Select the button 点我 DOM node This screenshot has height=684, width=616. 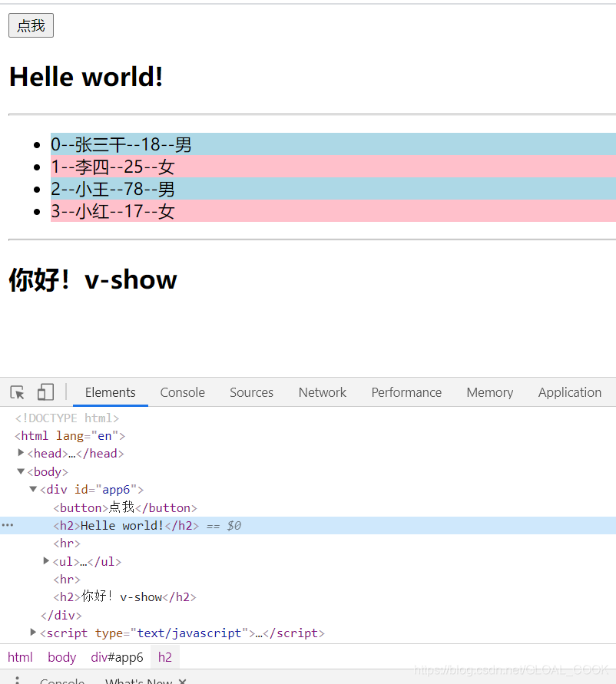(125, 507)
